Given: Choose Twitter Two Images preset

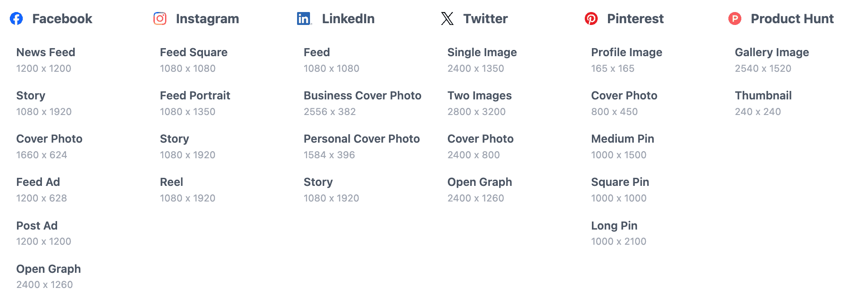Looking at the screenshot, I should pyautogui.click(x=479, y=103).
